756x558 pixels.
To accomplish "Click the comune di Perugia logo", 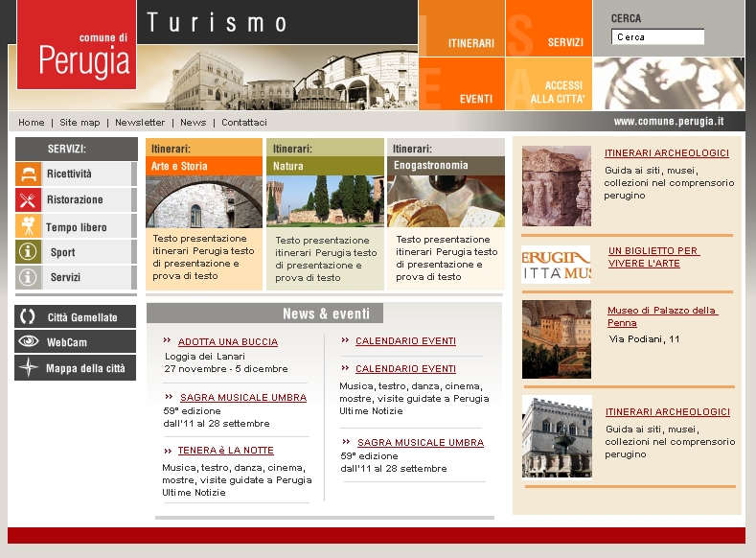I will (x=77, y=45).
